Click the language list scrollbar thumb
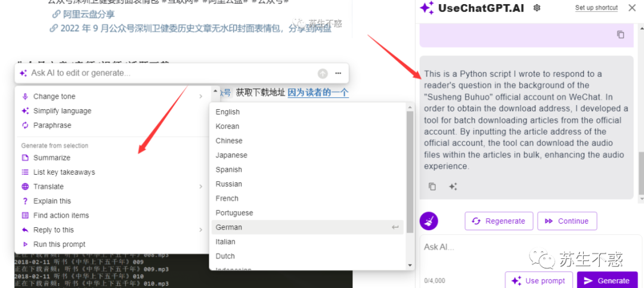Viewport: 644px width, 288px height. pyautogui.click(x=410, y=172)
